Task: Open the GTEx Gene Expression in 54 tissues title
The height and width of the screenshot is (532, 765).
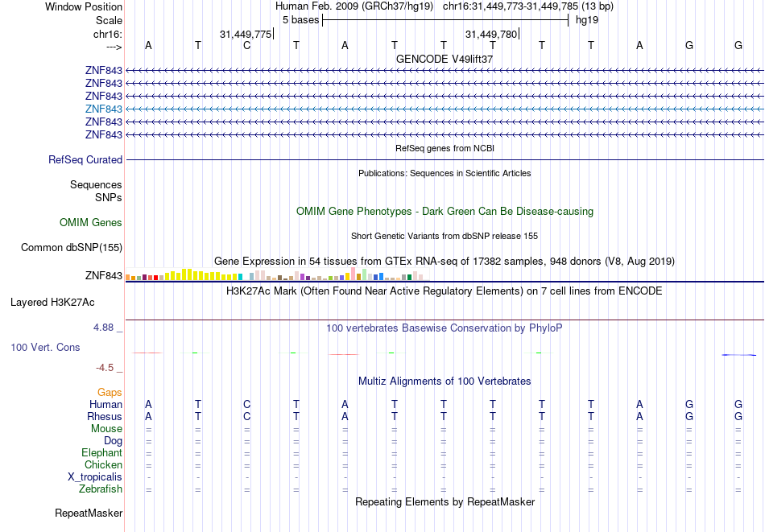Action: click(x=445, y=262)
